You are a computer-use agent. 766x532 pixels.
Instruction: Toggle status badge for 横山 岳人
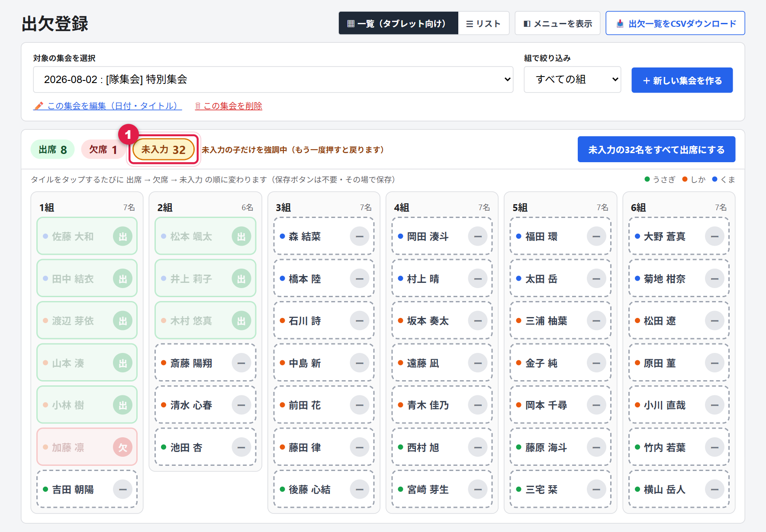[x=715, y=490]
